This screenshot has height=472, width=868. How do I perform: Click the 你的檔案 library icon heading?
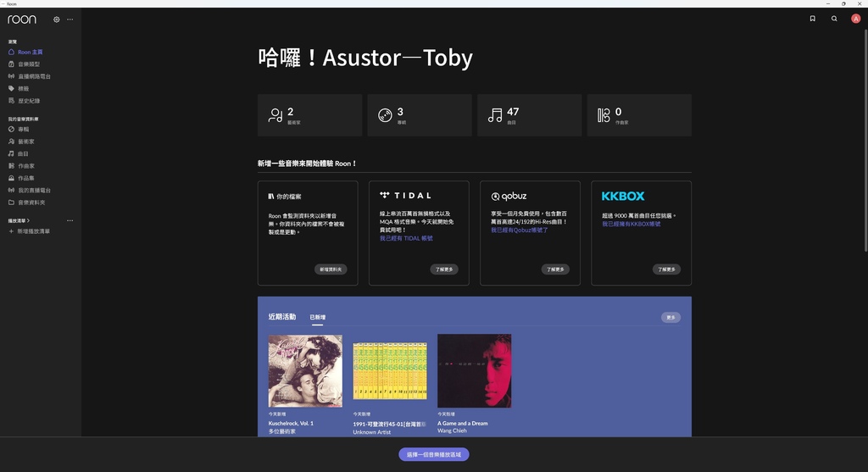(x=285, y=197)
